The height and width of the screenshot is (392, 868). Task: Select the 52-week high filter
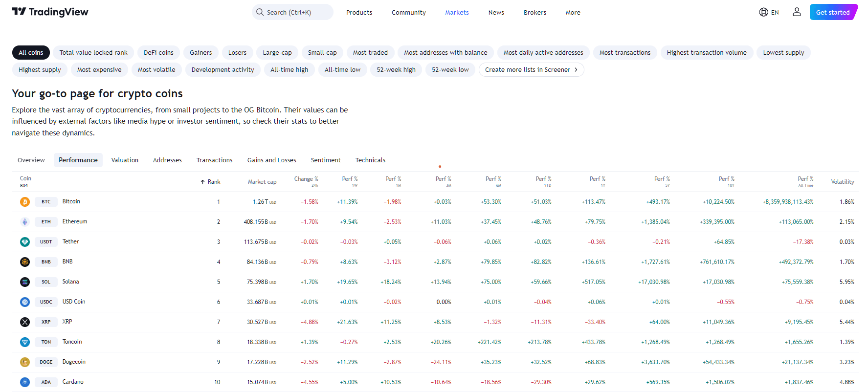pyautogui.click(x=396, y=70)
